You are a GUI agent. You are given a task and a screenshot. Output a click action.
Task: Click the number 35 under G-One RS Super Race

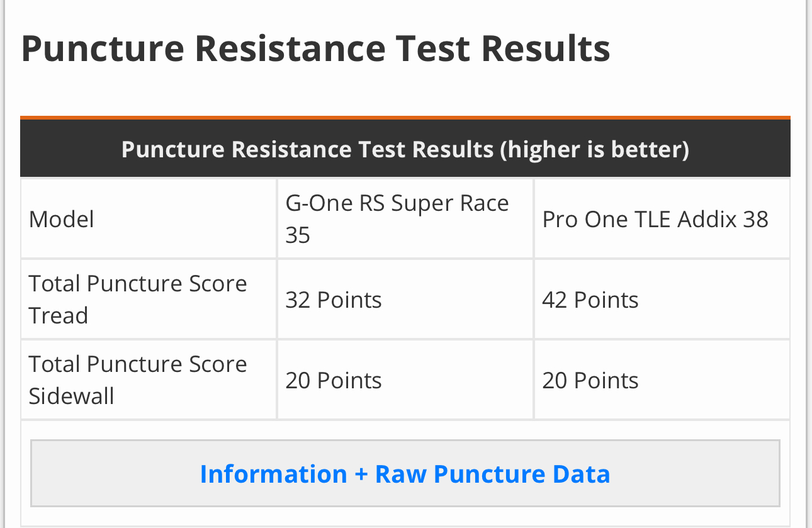tap(298, 235)
